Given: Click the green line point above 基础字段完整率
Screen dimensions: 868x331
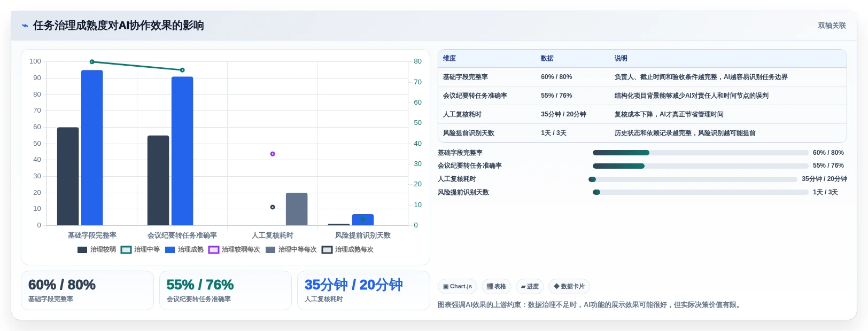Looking at the screenshot, I should coord(92,62).
